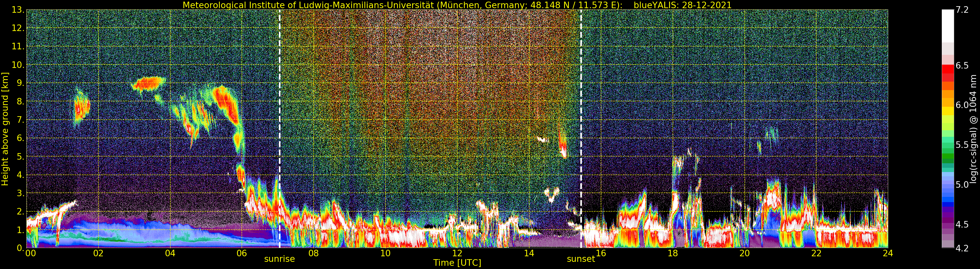This screenshot has height=269, width=980.
Task: Select the "sunrise" label below the axis
Action: (280, 259)
